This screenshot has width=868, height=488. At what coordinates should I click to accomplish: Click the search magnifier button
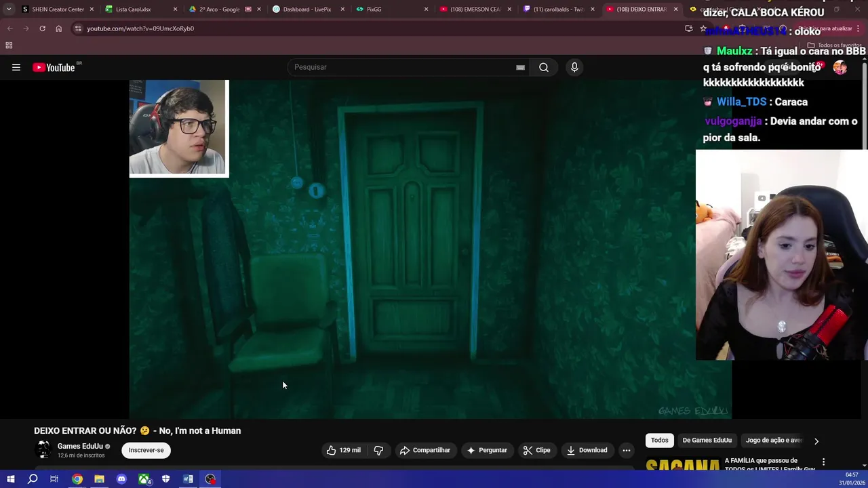(x=544, y=67)
